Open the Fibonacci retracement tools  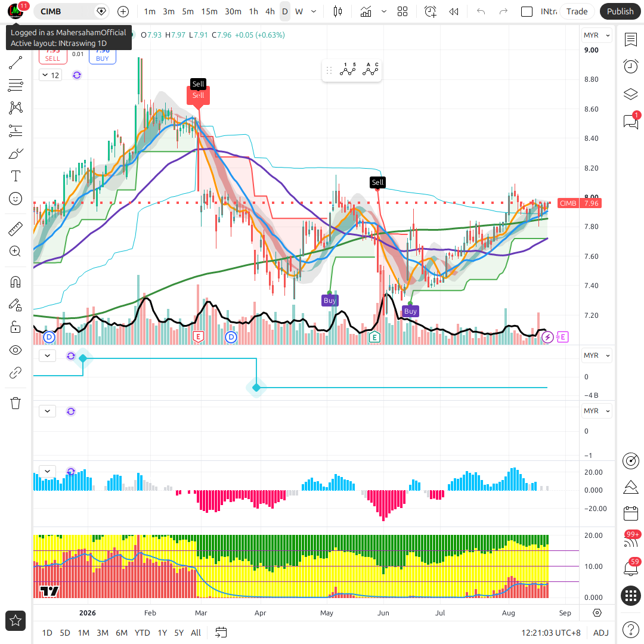(x=16, y=85)
